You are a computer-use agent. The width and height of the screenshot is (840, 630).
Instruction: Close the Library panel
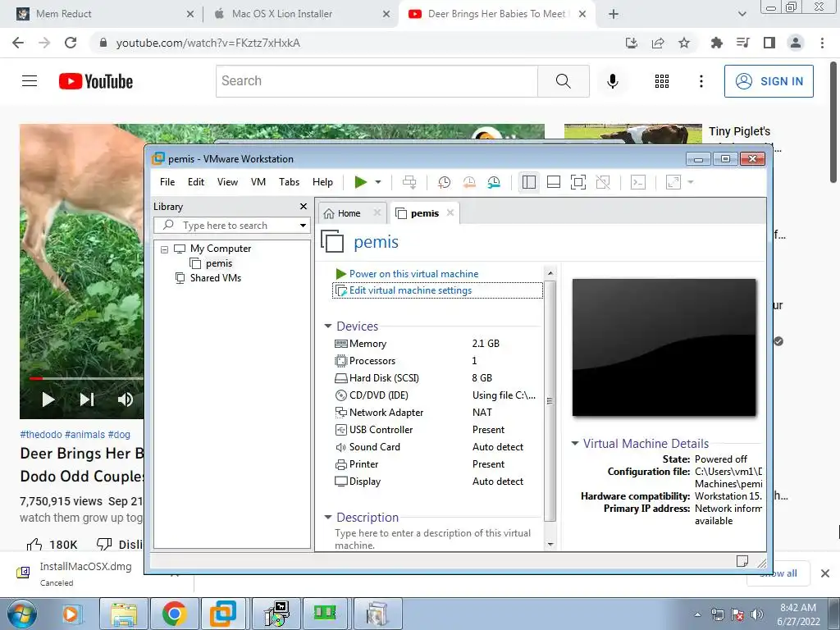pos(304,206)
